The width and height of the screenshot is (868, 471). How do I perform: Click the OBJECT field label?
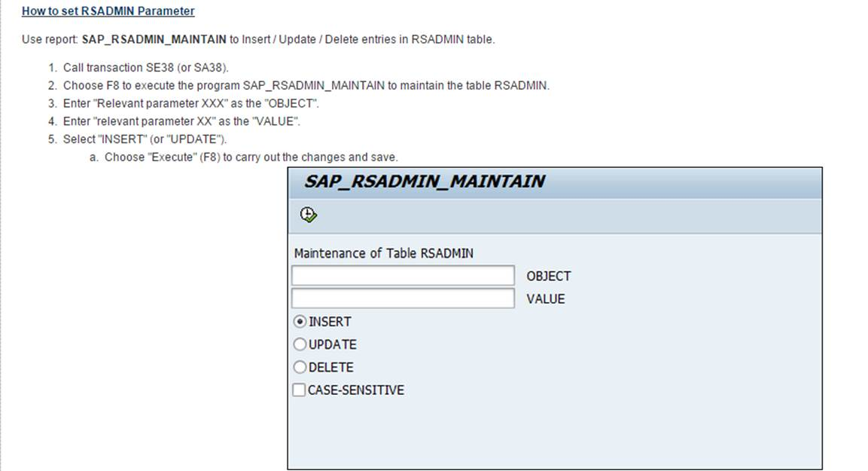tap(549, 276)
